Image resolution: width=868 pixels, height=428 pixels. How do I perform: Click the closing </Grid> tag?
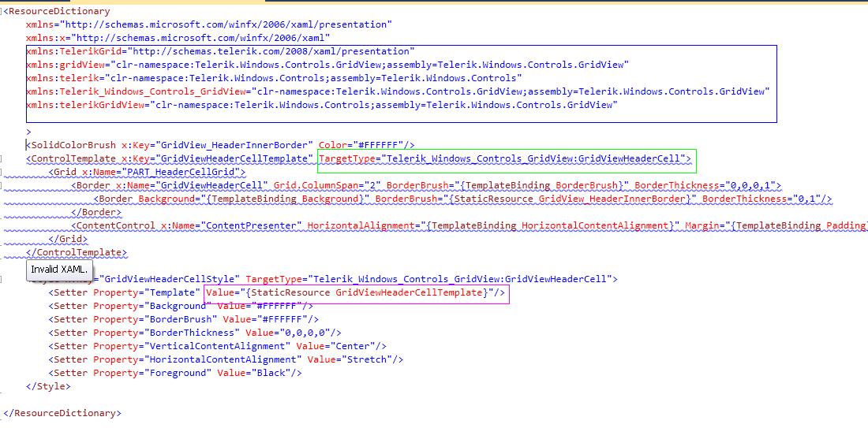(68, 239)
